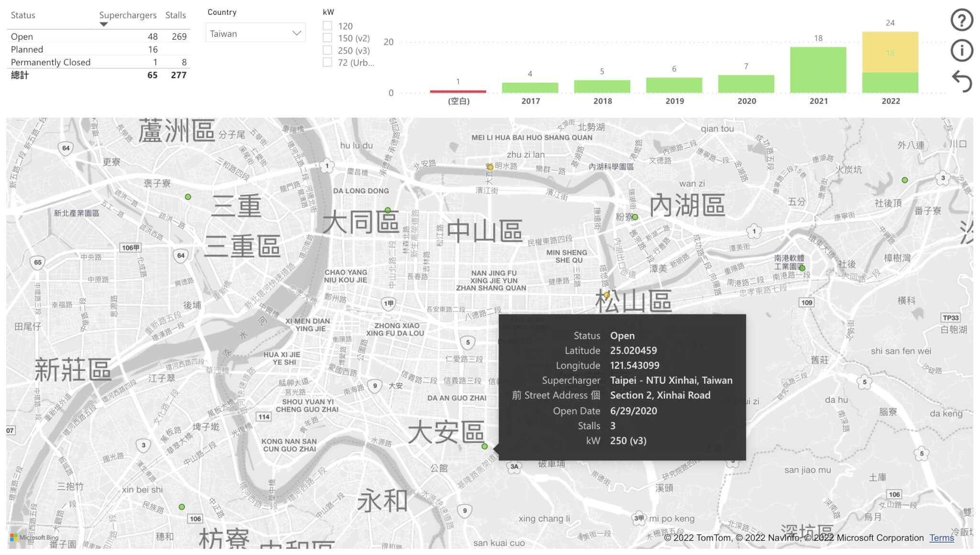Select yellow planned segment of 2022 bar
The height and width of the screenshot is (555, 980).
pyautogui.click(x=890, y=52)
